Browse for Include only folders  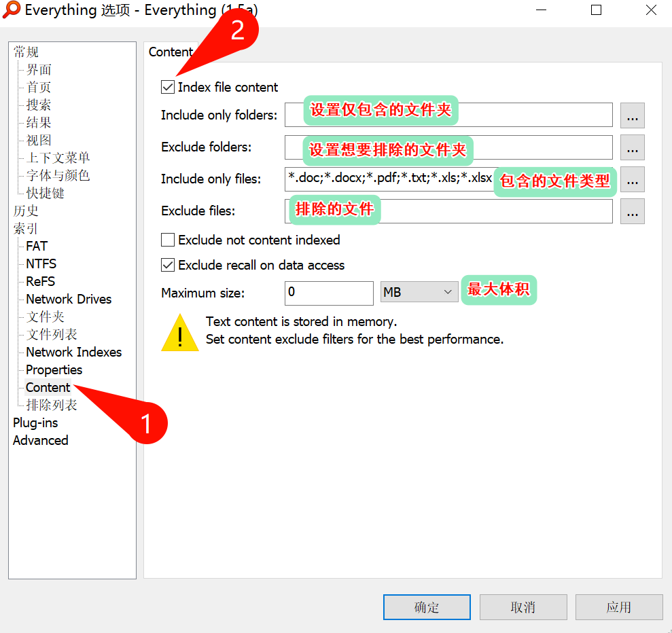click(632, 115)
